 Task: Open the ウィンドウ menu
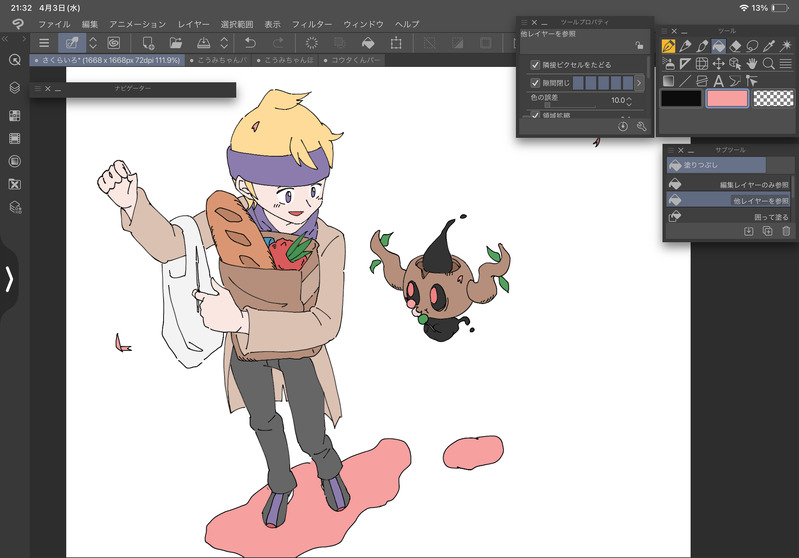click(x=363, y=24)
